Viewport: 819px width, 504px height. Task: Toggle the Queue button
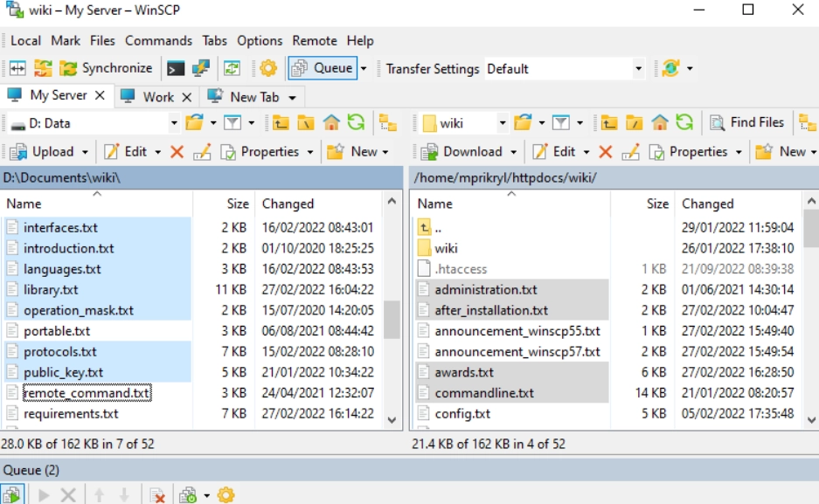click(x=323, y=68)
